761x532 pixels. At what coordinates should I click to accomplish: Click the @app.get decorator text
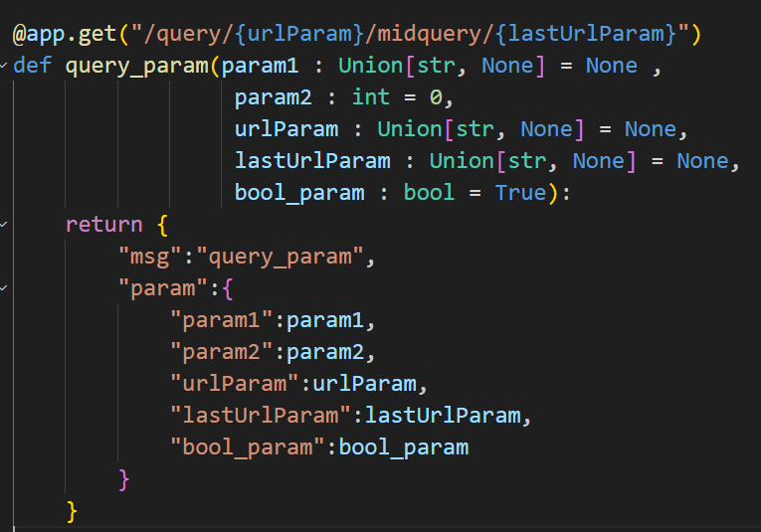click(65, 35)
